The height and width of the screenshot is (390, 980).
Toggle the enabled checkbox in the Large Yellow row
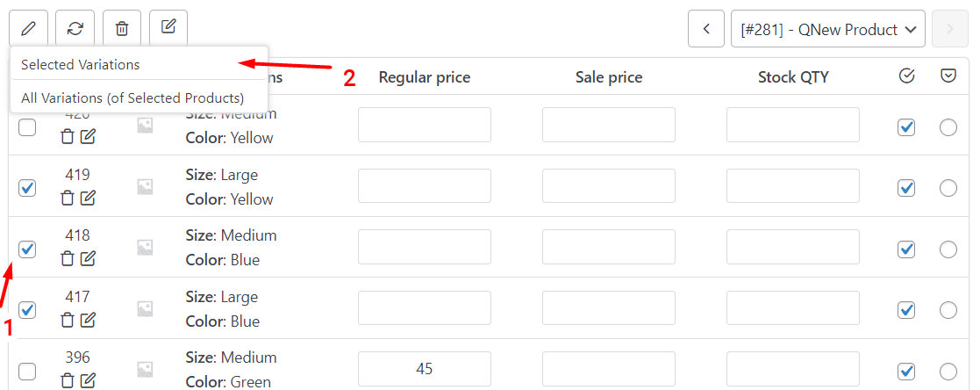[906, 188]
